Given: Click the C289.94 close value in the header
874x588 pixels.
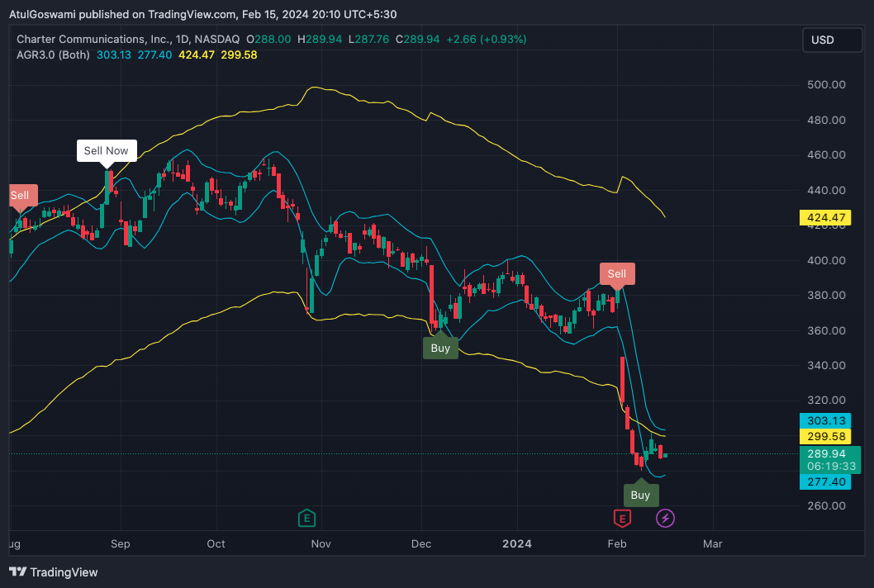Looking at the screenshot, I should pyautogui.click(x=417, y=39).
